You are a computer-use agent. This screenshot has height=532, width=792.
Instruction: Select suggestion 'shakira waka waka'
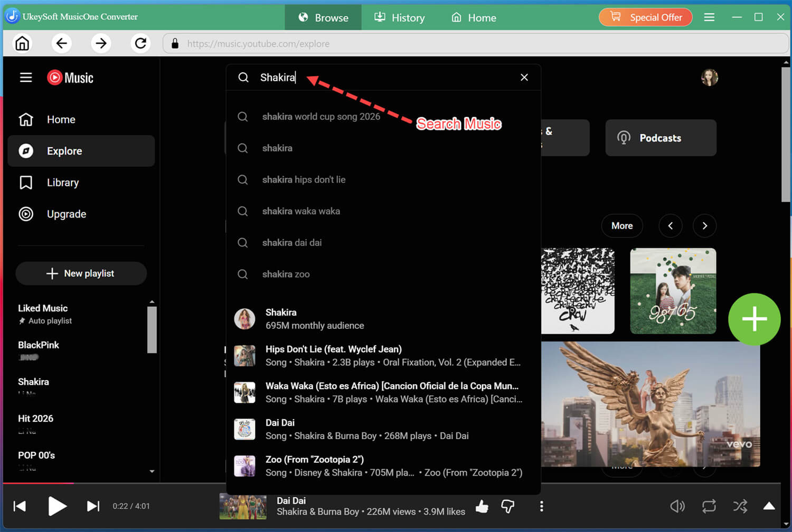coord(383,211)
